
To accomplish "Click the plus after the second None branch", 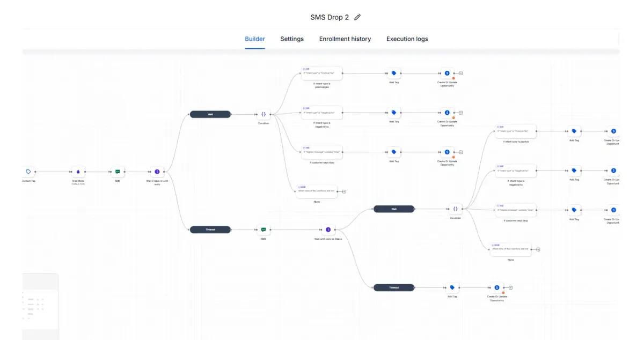I will click(538, 249).
